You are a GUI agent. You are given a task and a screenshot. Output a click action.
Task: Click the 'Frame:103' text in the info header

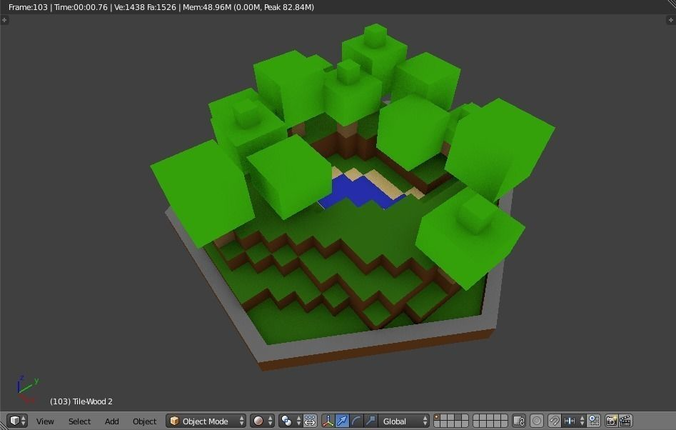click(x=28, y=7)
